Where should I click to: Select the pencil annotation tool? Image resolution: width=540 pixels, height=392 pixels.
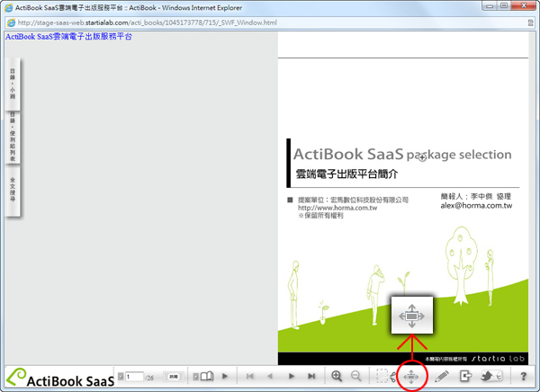coord(442,376)
